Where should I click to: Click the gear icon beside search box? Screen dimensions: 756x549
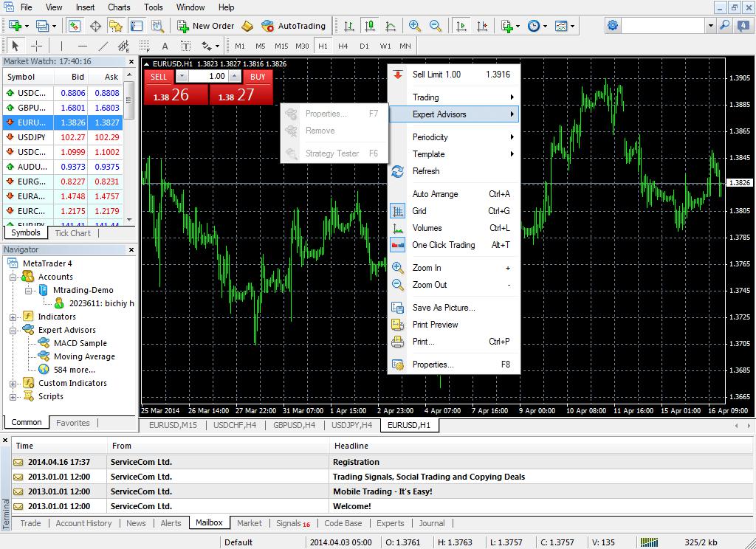[x=612, y=25]
